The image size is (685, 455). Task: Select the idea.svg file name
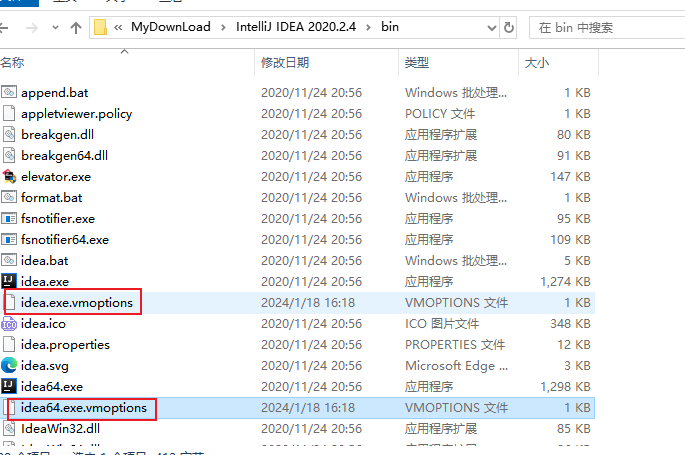[x=45, y=365]
